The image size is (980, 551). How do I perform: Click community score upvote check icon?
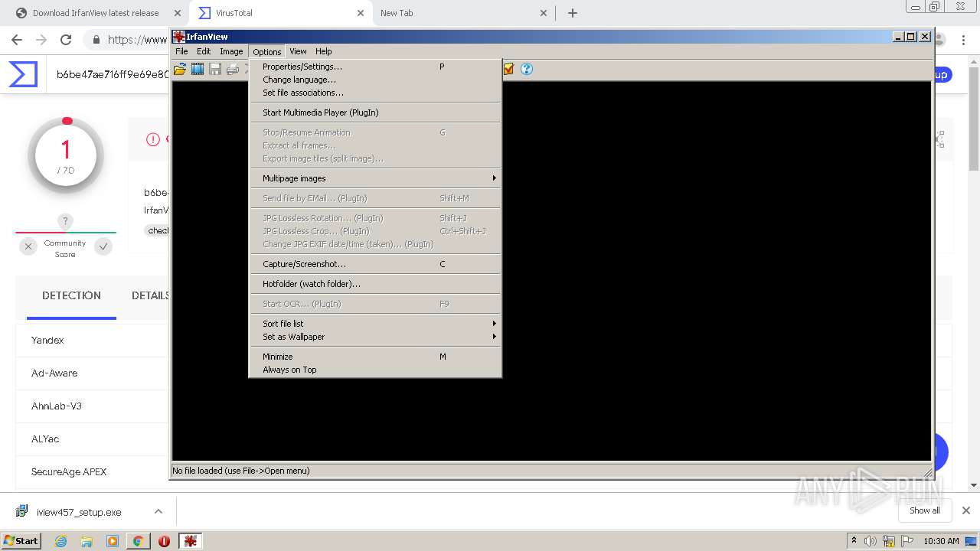coord(103,246)
